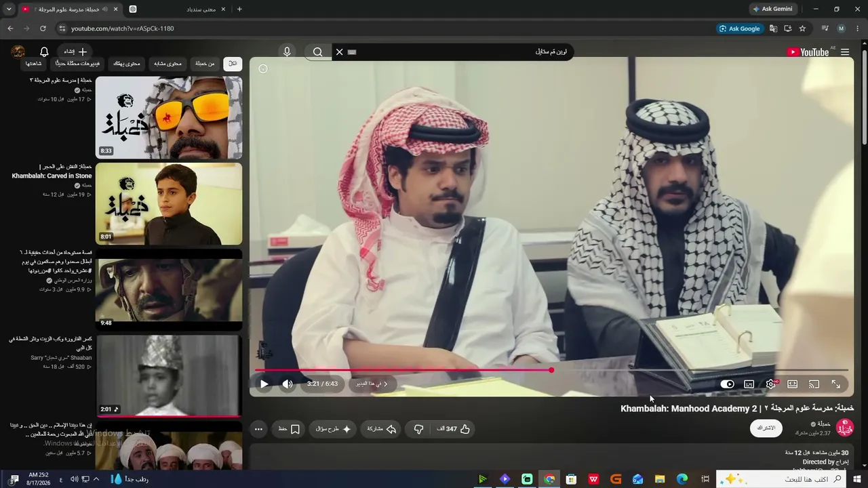Subscribe using the 'الاشتراك' button

tap(766, 428)
